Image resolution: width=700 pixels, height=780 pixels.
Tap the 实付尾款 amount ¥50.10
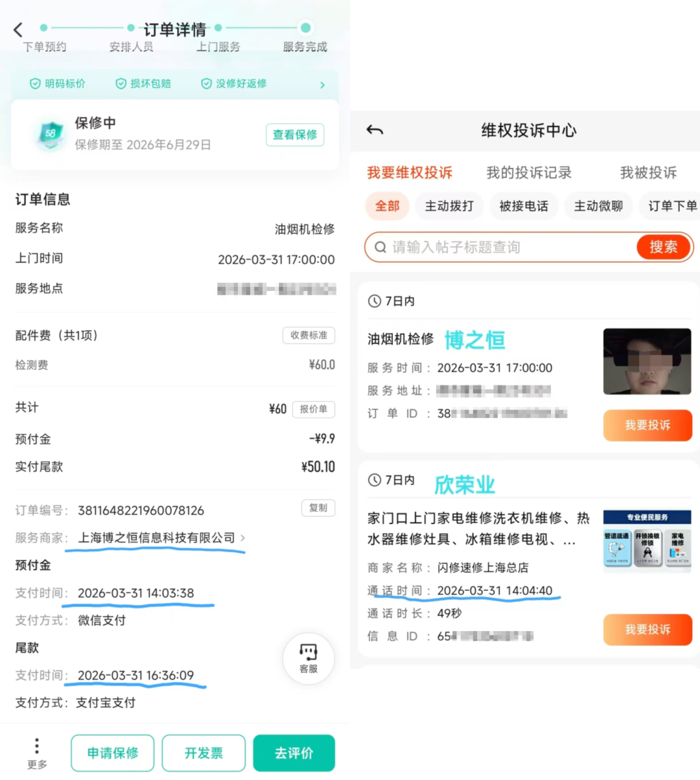[x=318, y=467]
